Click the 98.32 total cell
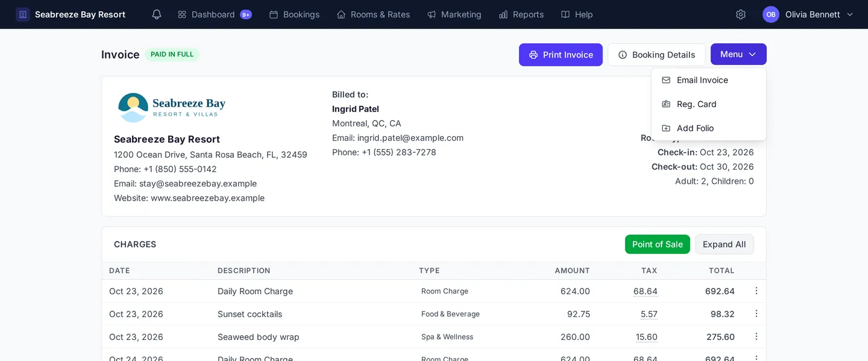868x361 pixels. [x=723, y=314]
